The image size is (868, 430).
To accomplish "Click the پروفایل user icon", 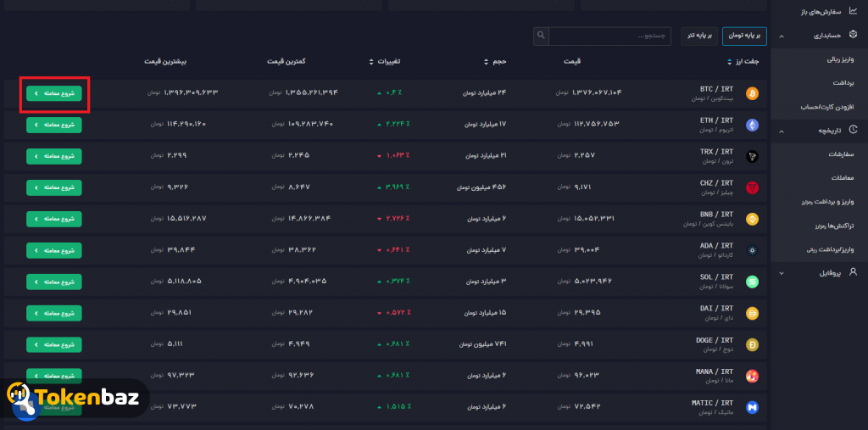I will point(853,272).
